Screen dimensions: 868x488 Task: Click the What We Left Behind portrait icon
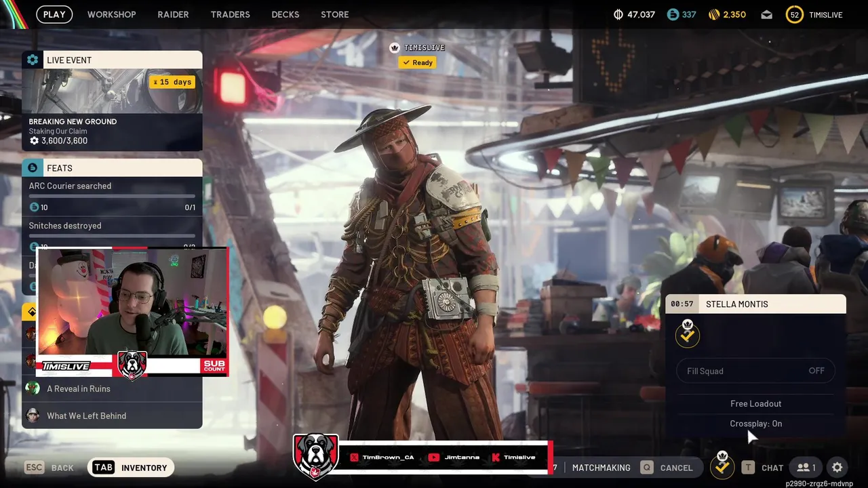[x=32, y=415]
